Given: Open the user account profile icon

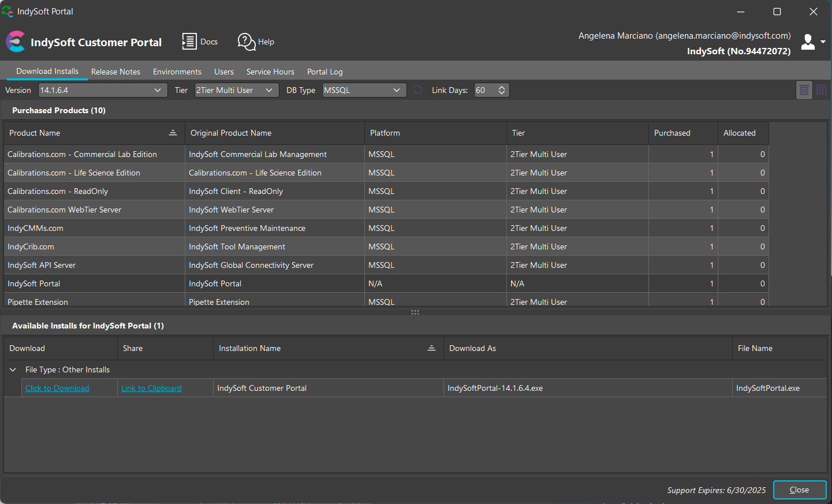Looking at the screenshot, I should (808, 42).
